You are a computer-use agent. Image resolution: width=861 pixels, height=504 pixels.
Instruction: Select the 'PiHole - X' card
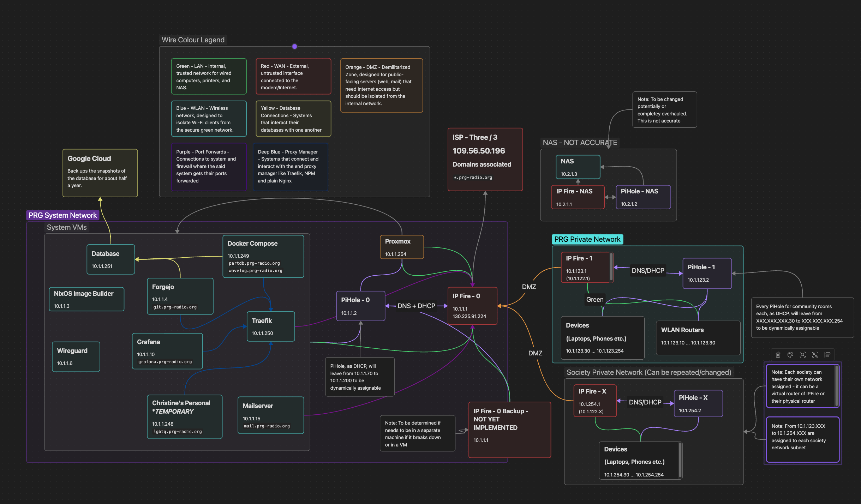click(698, 404)
